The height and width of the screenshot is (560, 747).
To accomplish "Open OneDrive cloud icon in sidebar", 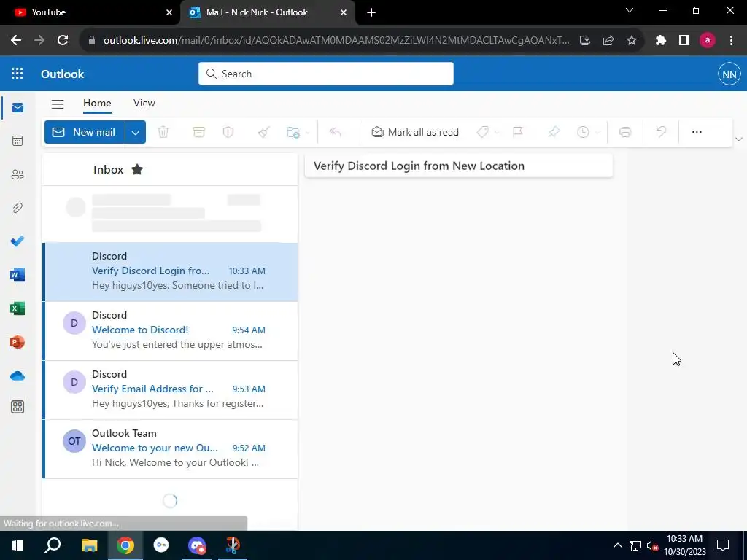I will (18, 376).
